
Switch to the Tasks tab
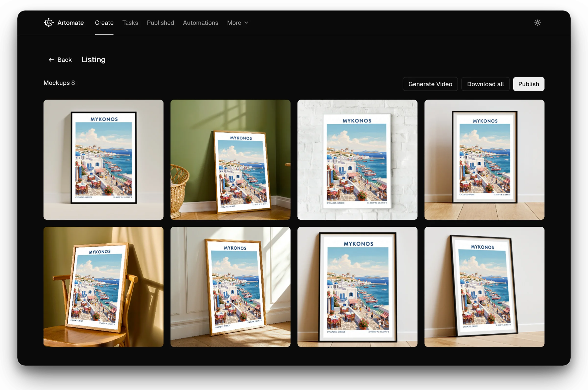click(x=130, y=23)
